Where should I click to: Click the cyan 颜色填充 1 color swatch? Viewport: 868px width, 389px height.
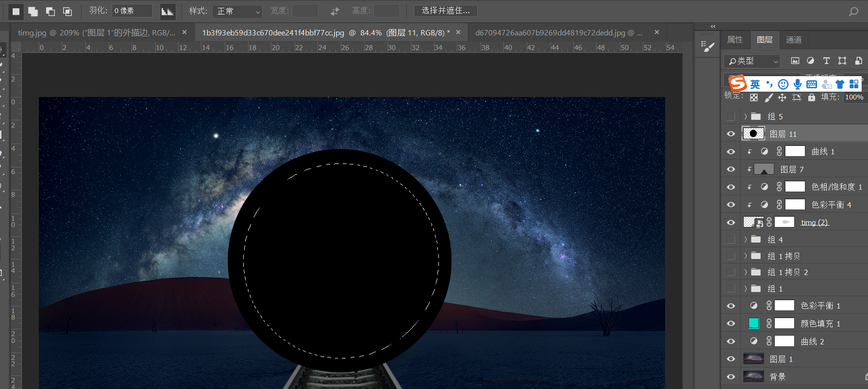click(753, 323)
